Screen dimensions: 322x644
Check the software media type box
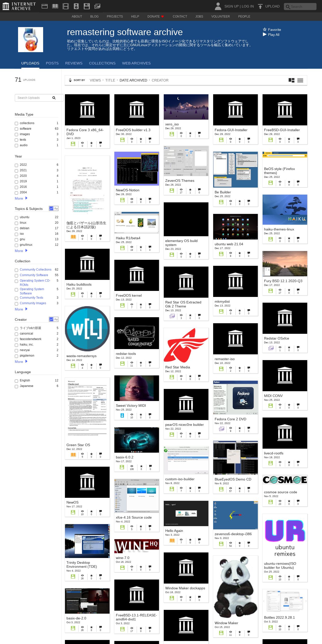pyautogui.click(x=16, y=129)
